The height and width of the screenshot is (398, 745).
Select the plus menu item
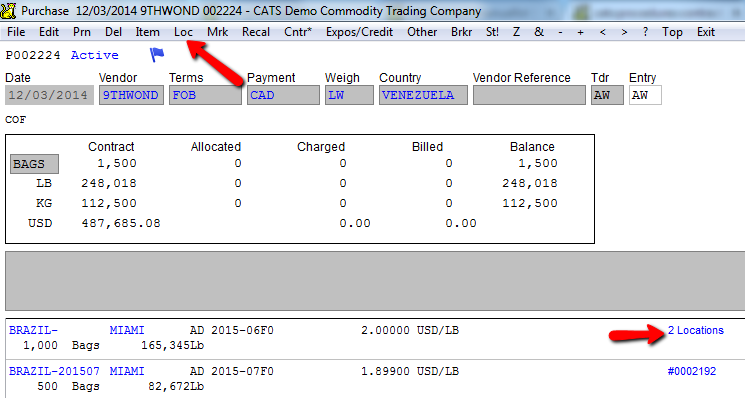click(581, 32)
